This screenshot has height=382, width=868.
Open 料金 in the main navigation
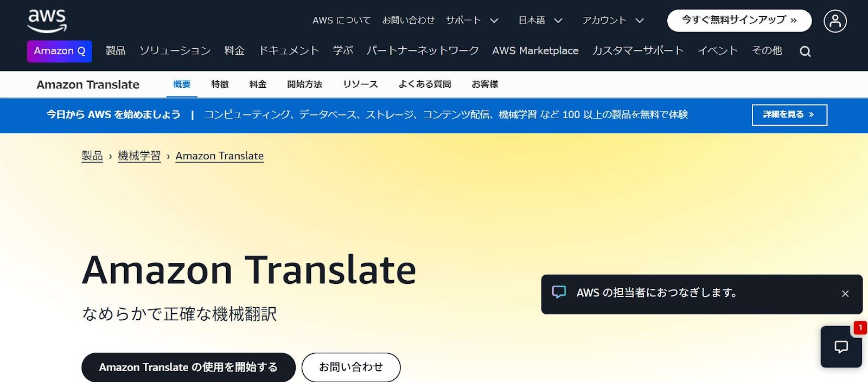click(234, 51)
